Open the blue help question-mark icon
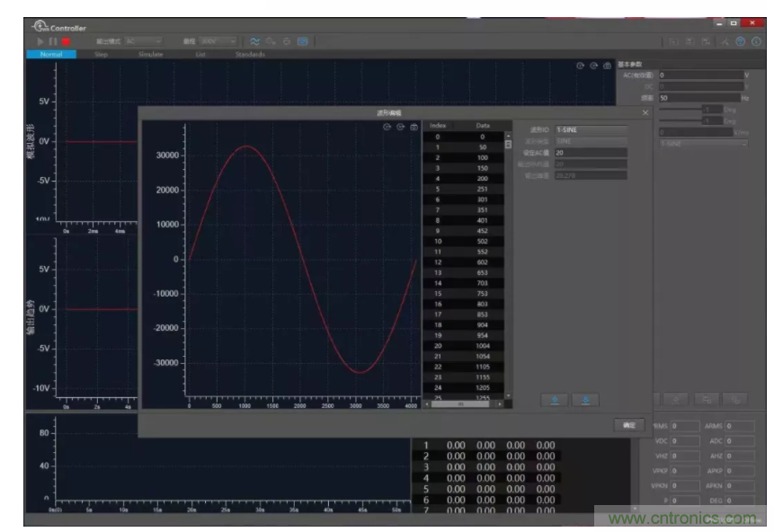Viewport: 774px width, 532px height. [740, 41]
